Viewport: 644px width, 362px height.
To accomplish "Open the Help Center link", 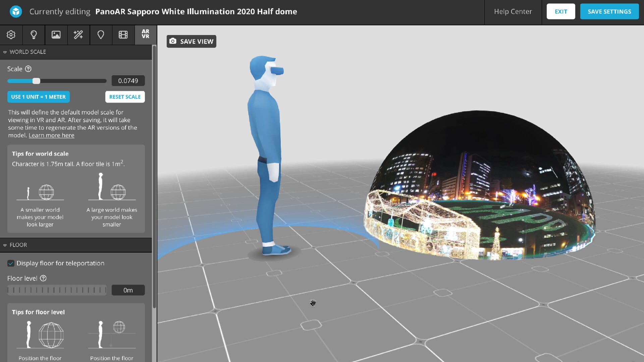I will [513, 11].
